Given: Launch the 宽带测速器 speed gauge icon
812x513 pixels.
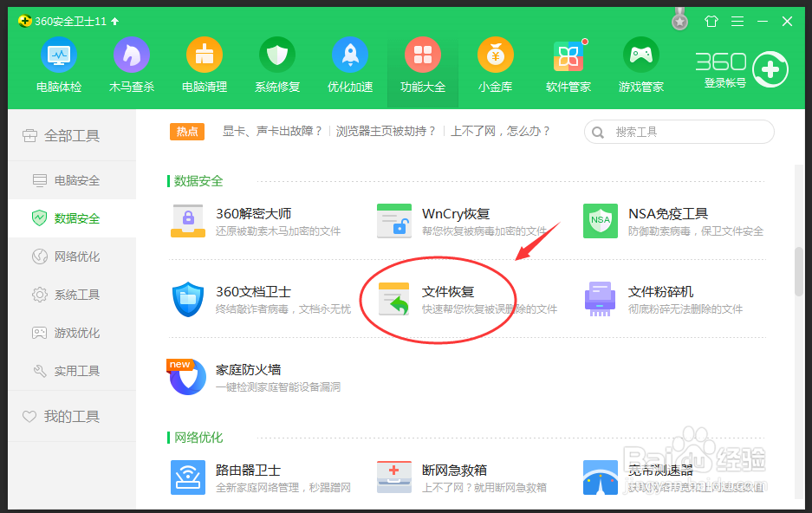Looking at the screenshot, I should pos(601,477).
